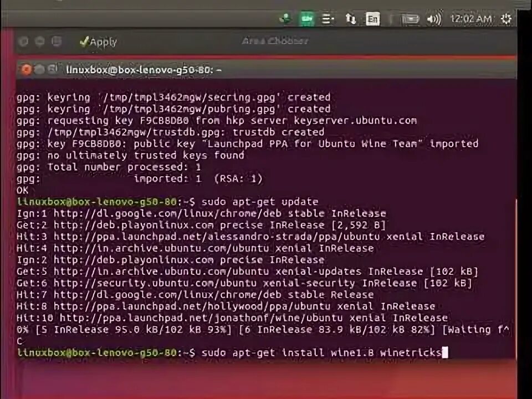This screenshot has width=532, height=399.
Task: Click the green highlighted tray indicator icon
Action: tap(306, 19)
